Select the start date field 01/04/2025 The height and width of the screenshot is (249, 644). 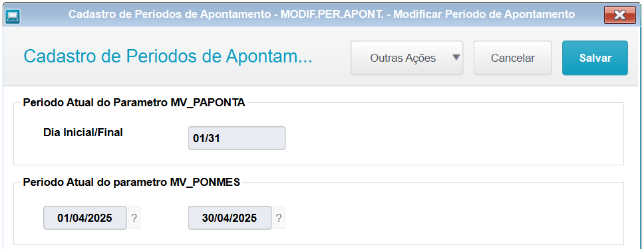click(85, 218)
